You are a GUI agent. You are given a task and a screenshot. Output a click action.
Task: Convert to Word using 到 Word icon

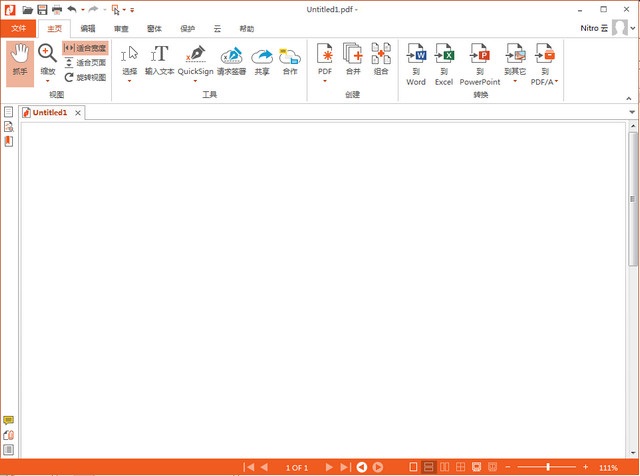(x=416, y=63)
